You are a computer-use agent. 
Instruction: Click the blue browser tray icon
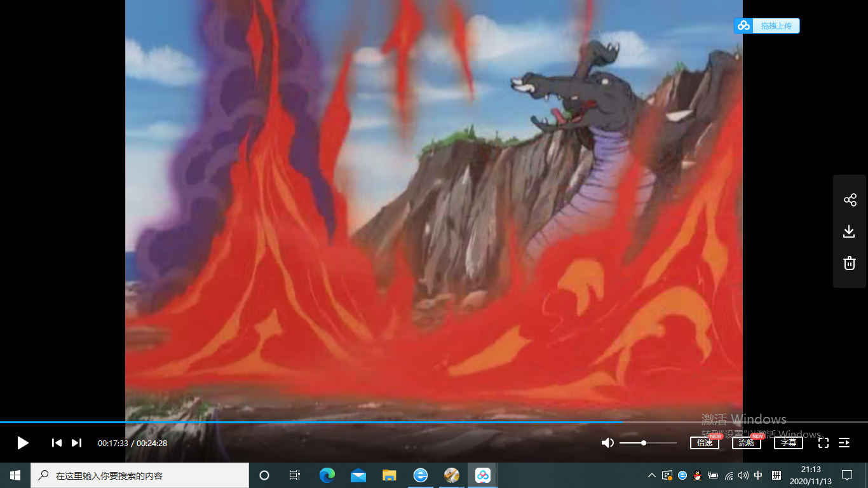(x=682, y=475)
